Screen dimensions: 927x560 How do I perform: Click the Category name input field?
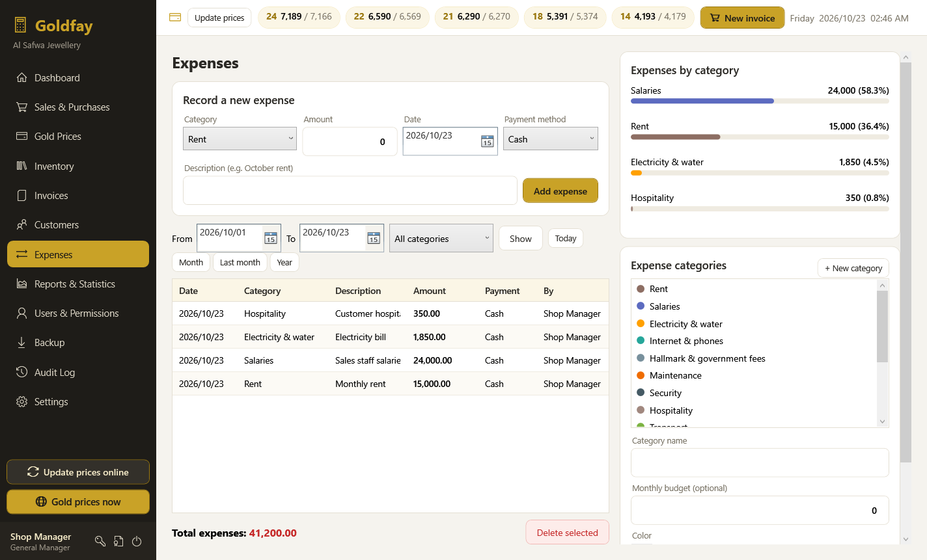tap(760, 462)
